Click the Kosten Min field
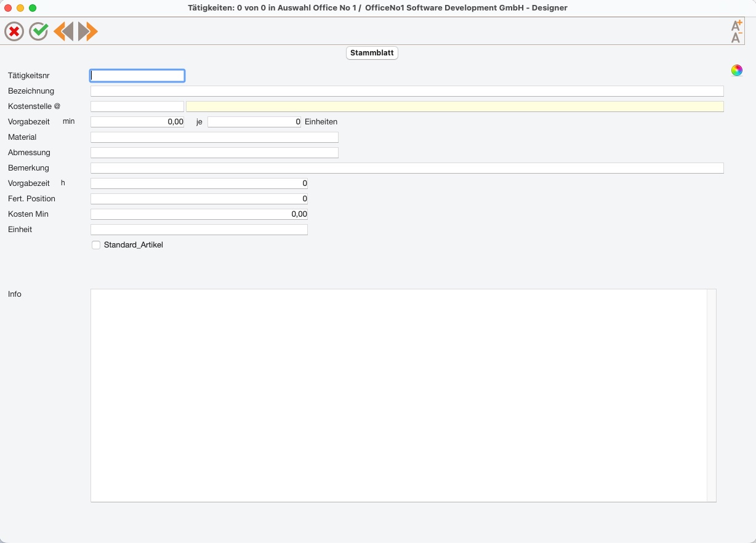 (199, 214)
